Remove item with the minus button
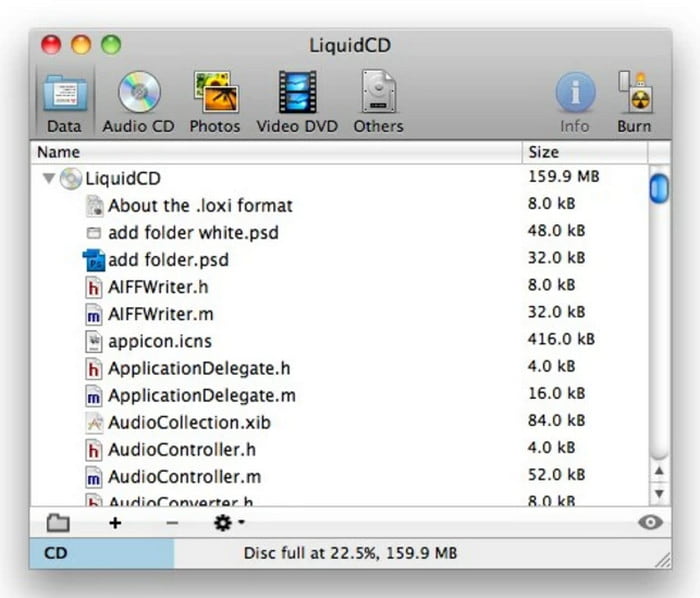700x598 pixels. pos(172,523)
